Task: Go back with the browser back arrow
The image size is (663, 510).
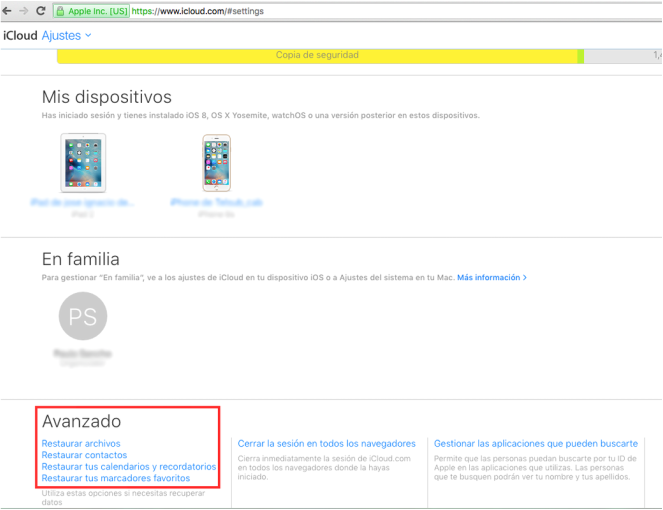Action: tap(7, 11)
